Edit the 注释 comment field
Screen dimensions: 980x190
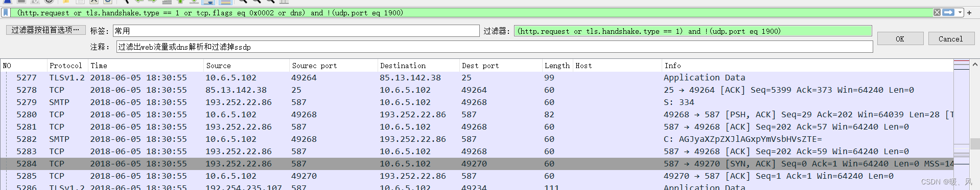click(x=495, y=47)
